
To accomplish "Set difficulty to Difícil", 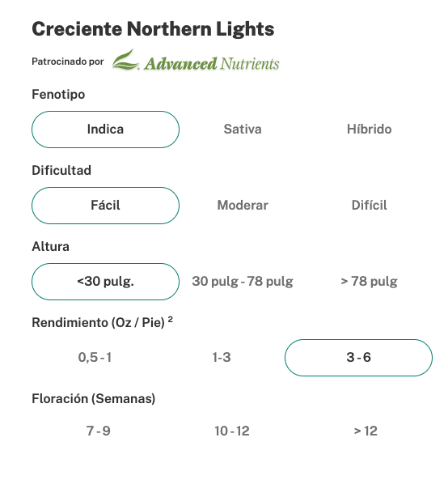I will [x=370, y=206].
